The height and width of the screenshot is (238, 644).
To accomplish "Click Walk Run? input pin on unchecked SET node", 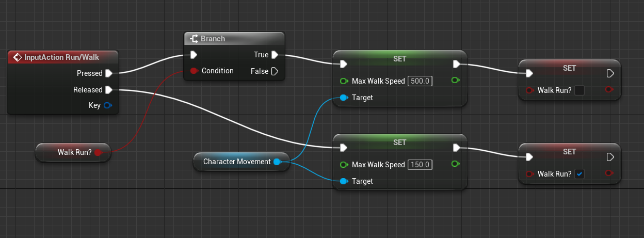I will click(529, 90).
